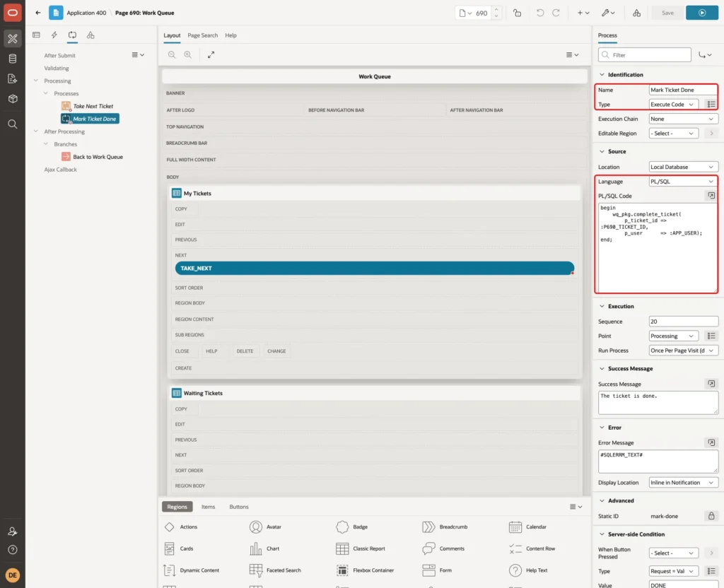Switch to the Dynamic Actions lightning tab
The height and width of the screenshot is (588, 724).
coord(54,35)
